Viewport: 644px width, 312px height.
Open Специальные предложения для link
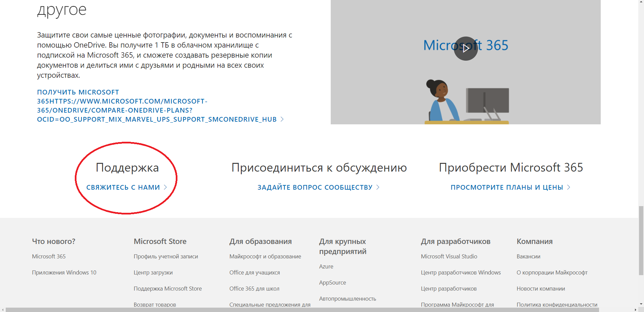pyautogui.click(x=270, y=304)
